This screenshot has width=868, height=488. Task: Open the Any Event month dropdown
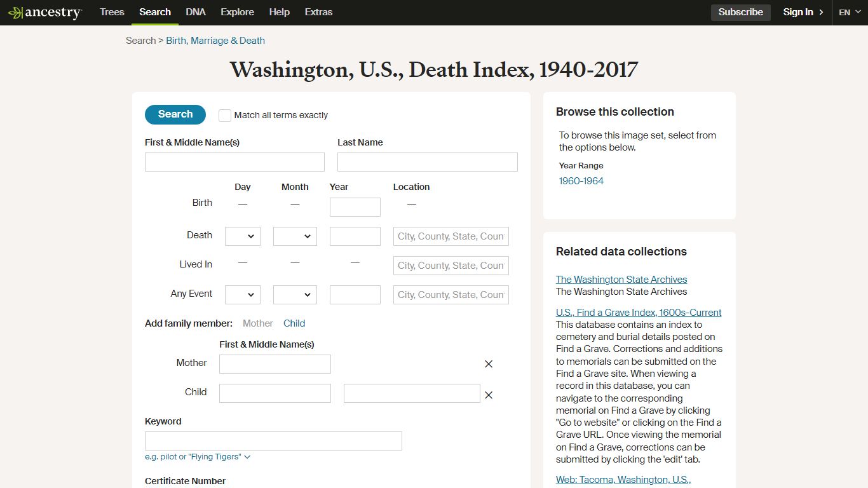pos(295,295)
